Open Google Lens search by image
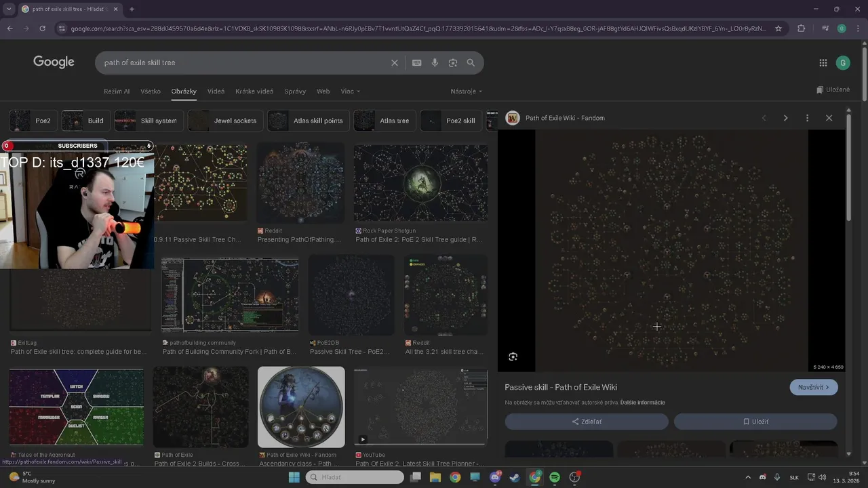 [453, 62]
